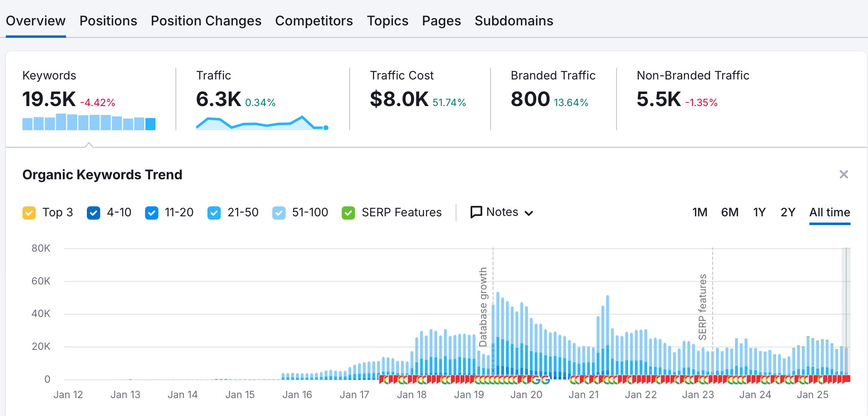
Task: Toggle the 4-10 positions checkbox
Action: point(94,213)
